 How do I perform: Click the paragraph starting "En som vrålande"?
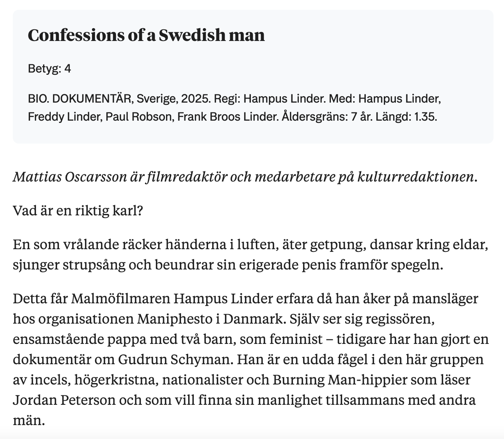[x=250, y=254]
